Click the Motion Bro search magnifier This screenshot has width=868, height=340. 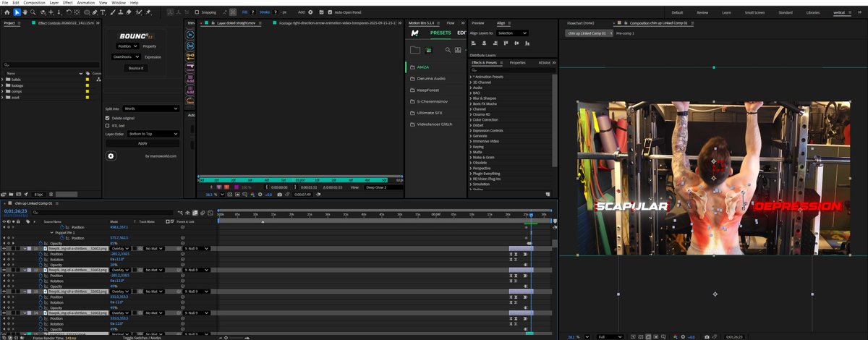448,50
